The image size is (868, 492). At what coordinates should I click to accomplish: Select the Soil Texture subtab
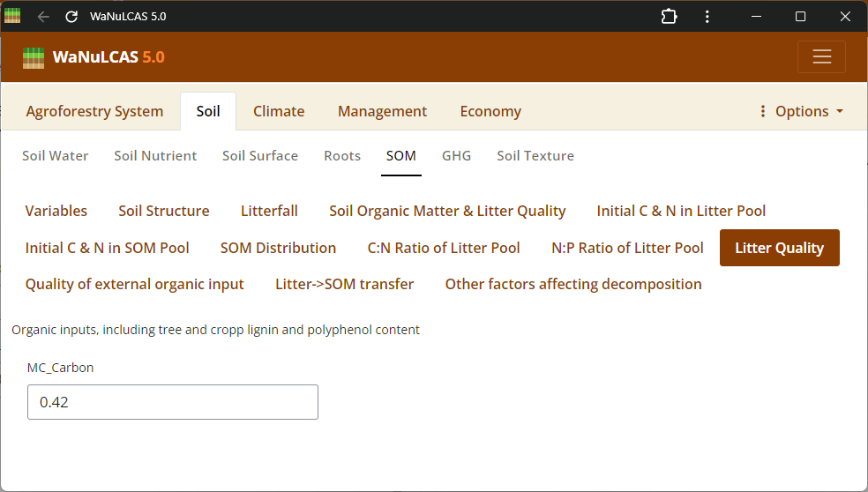(x=535, y=156)
